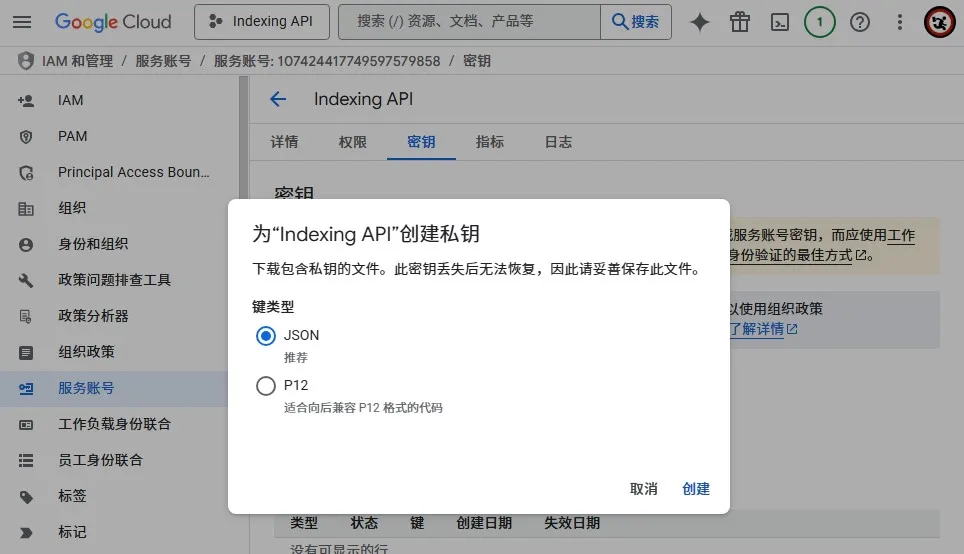Screen dimensions: 964x554
Task: Click the 工作负载身份联合 icon
Action: 26,425
